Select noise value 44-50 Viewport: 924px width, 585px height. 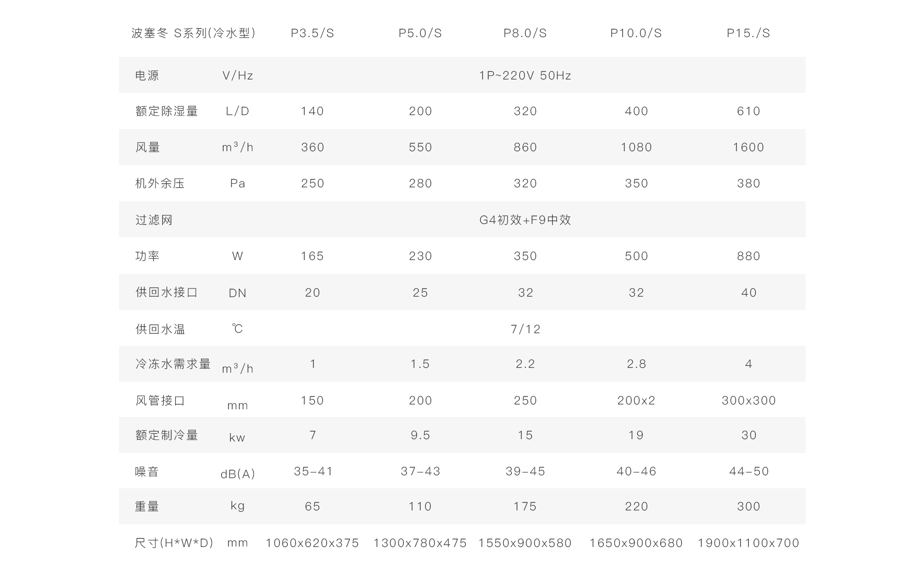tap(749, 471)
